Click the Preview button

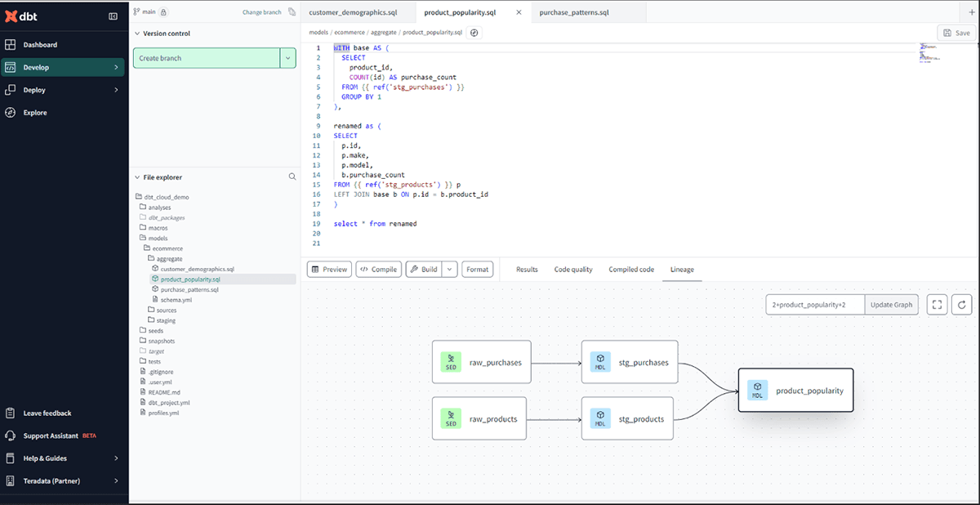pos(329,270)
